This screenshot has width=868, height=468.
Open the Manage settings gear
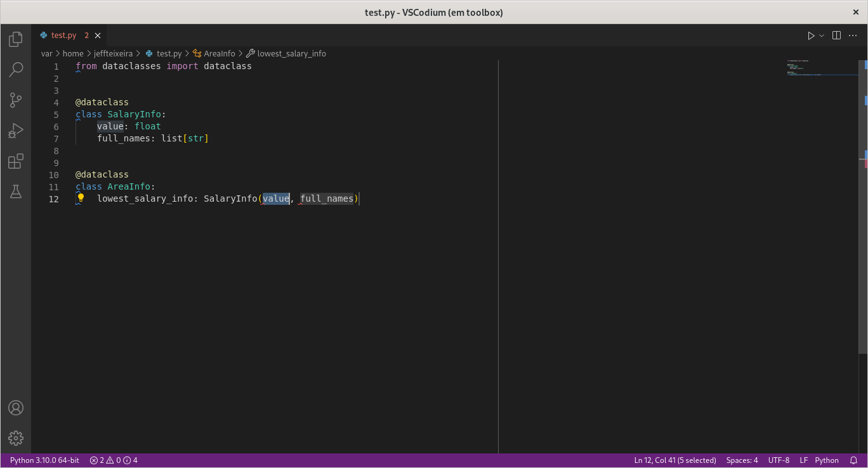coord(15,438)
